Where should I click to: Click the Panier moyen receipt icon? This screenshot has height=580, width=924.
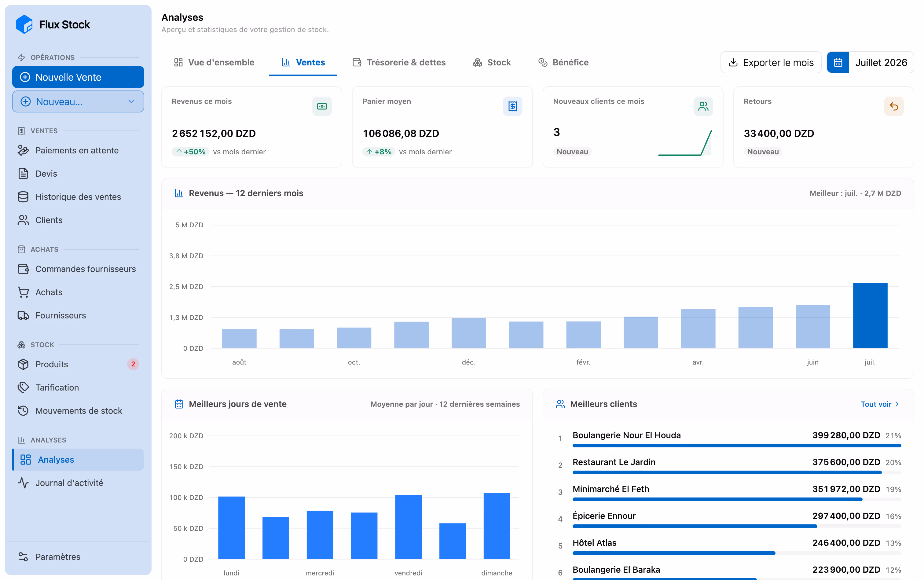pyautogui.click(x=512, y=106)
